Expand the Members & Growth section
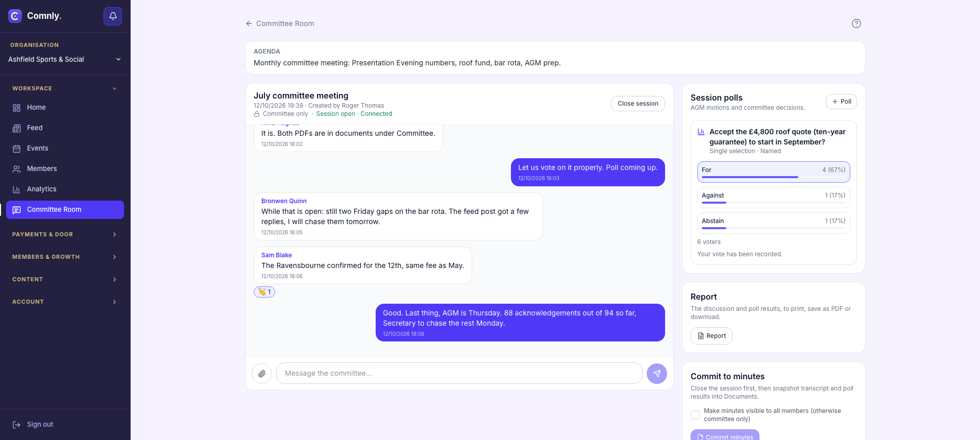 [x=65, y=257]
